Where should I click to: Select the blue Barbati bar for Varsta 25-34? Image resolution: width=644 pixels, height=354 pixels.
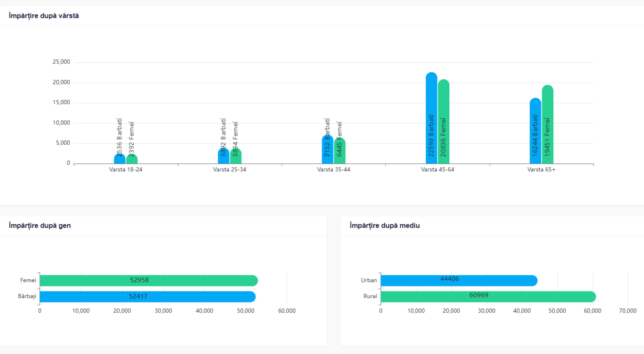pos(223,157)
